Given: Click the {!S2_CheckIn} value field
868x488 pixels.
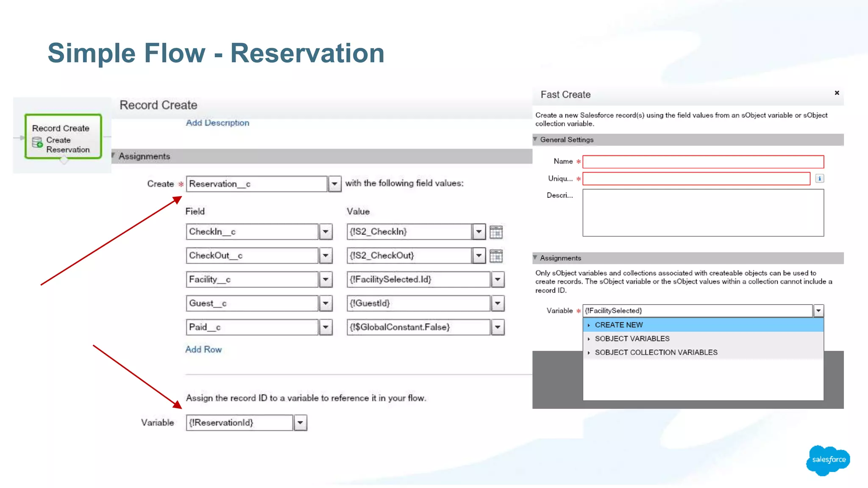Looking at the screenshot, I should pyautogui.click(x=409, y=232).
